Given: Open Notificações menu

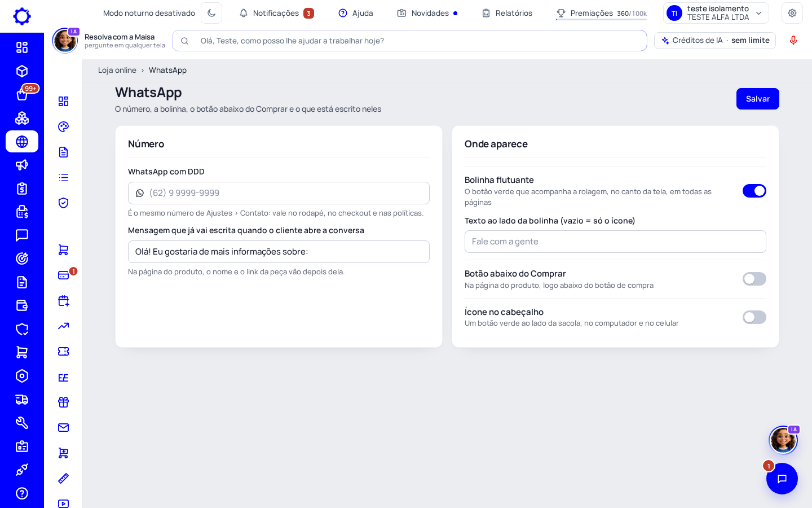Looking at the screenshot, I should [276, 13].
